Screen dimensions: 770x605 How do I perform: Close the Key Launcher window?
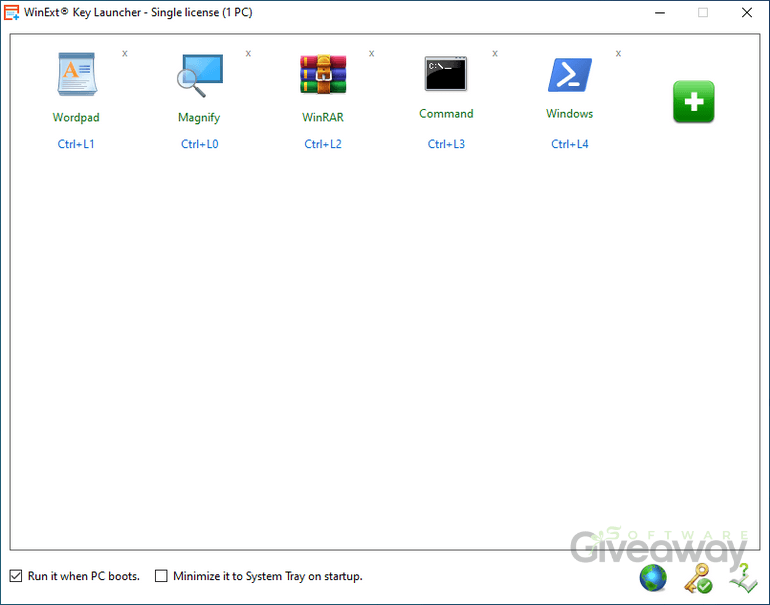pyautogui.click(x=746, y=12)
